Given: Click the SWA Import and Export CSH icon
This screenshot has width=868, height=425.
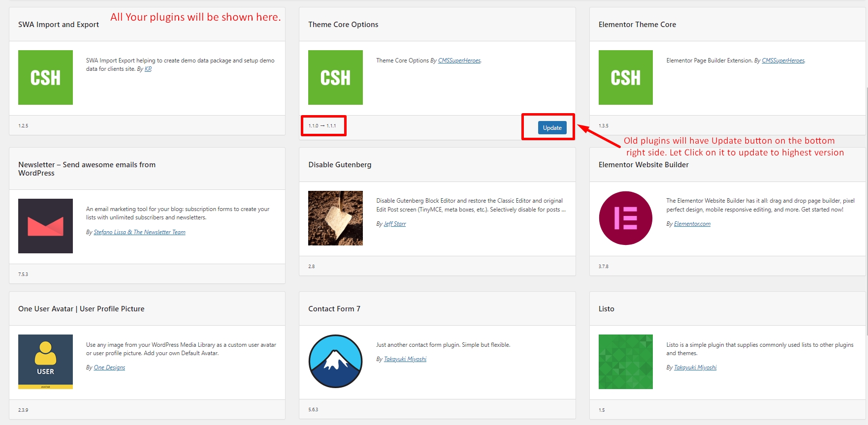Looking at the screenshot, I should pos(45,77).
